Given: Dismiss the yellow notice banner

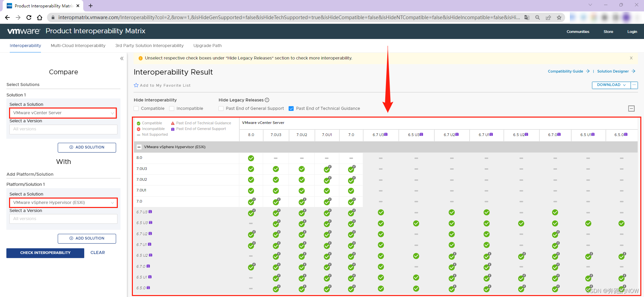Looking at the screenshot, I should click(631, 58).
